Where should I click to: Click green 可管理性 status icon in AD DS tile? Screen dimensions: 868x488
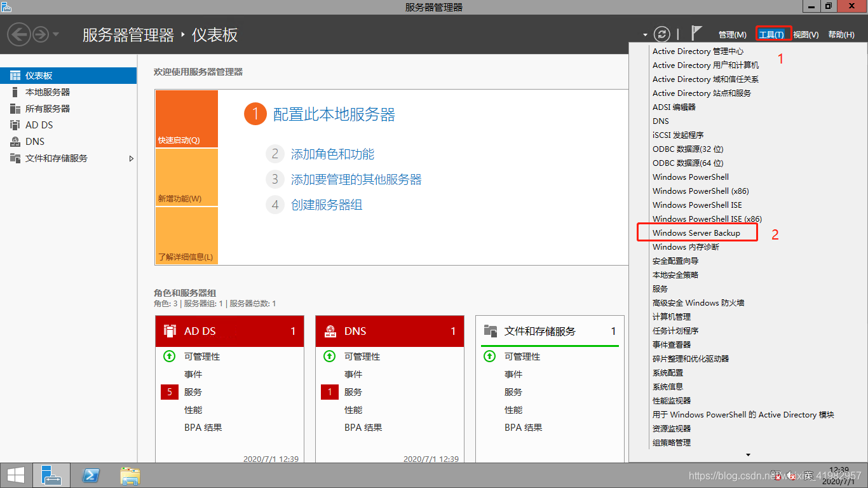tap(170, 356)
